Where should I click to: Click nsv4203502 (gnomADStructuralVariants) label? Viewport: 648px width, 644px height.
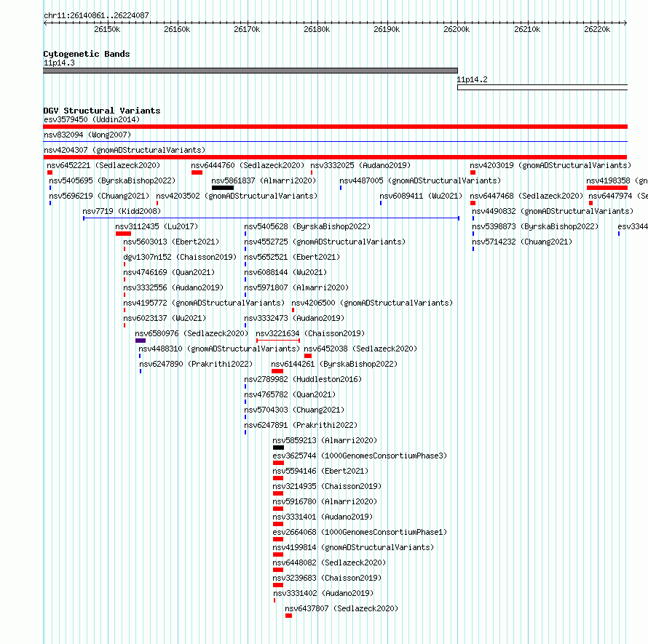click(237, 196)
